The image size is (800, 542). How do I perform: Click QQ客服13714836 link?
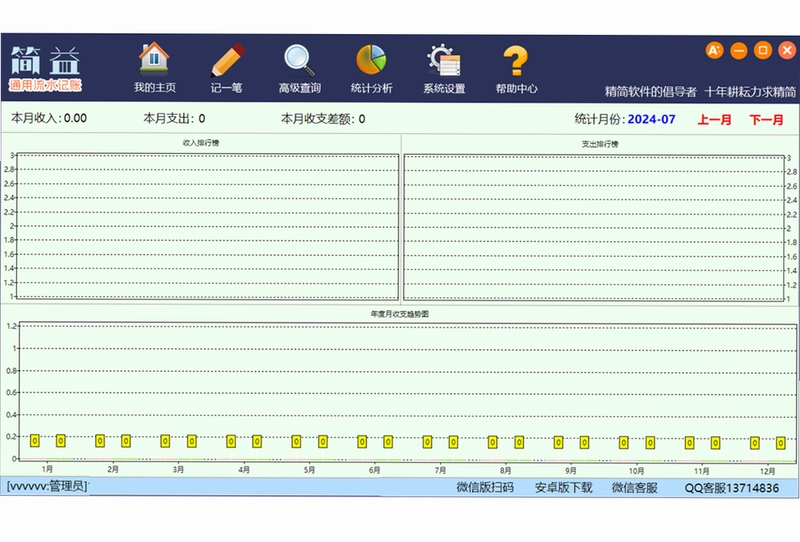[732, 488]
